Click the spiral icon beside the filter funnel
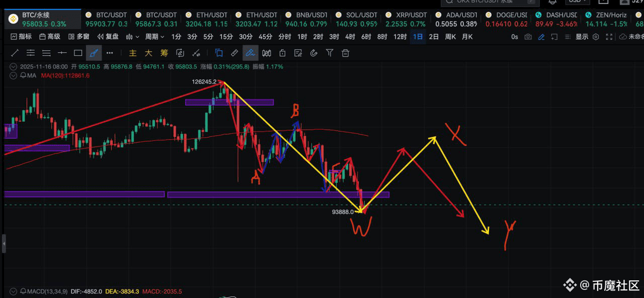This screenshot has width=644, height=298. (314, 53)
